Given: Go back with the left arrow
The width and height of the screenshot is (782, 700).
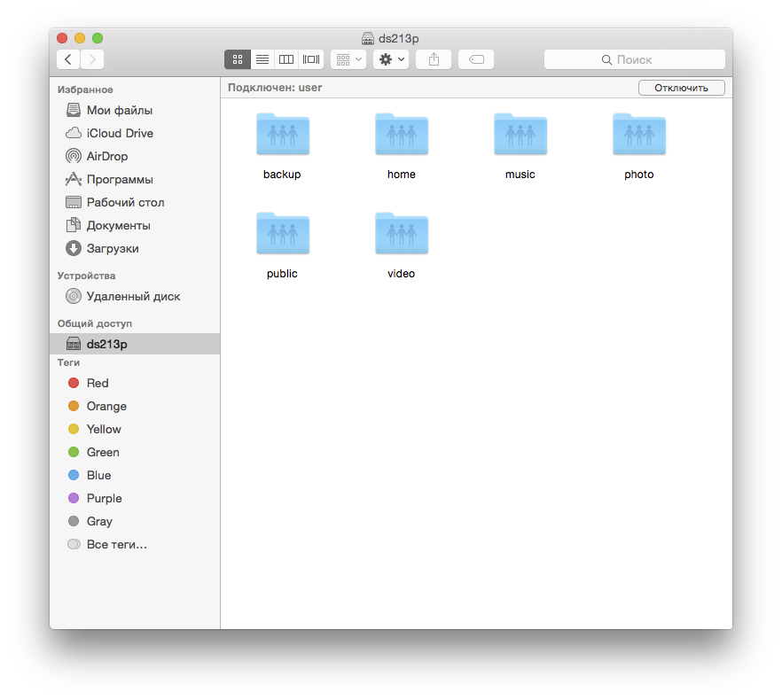Looking at the screenshot, I should 68,59.
